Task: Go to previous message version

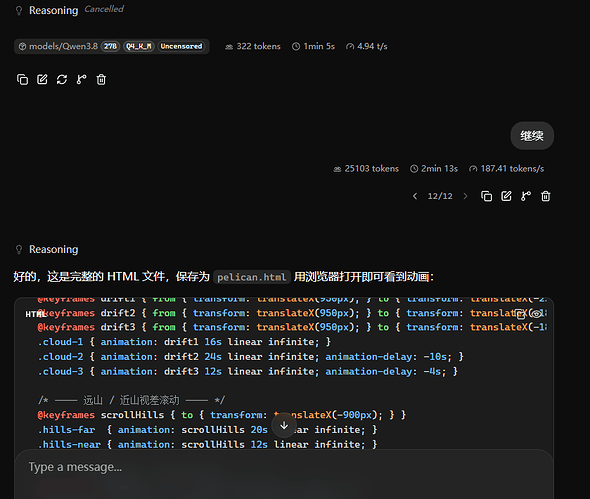Action: tap(415, 196)
